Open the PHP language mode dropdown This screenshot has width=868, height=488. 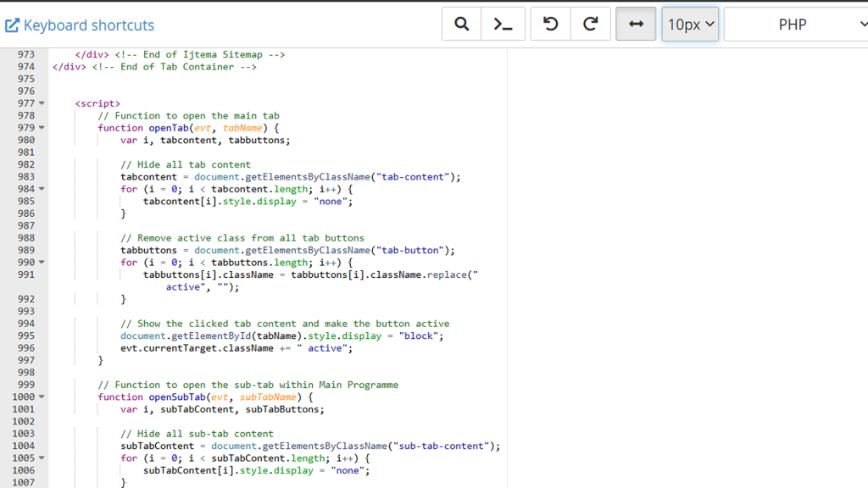pos(795,25)
